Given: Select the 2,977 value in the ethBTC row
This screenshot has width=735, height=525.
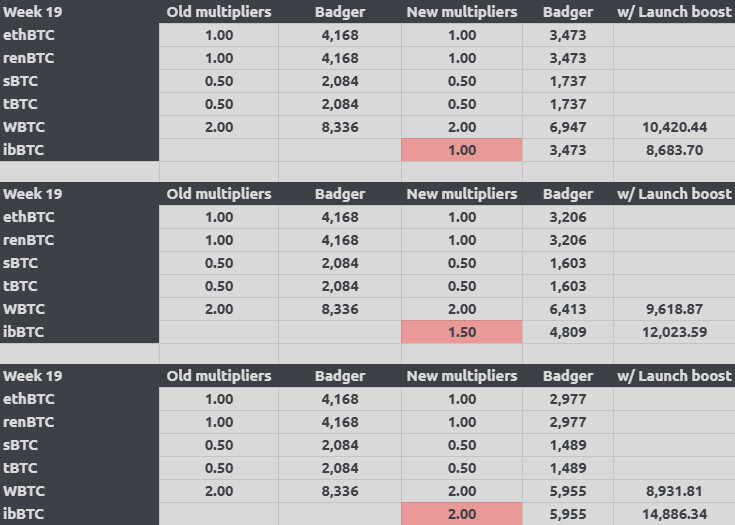Looking at the screenshot, I should click(x=567, y=399).
